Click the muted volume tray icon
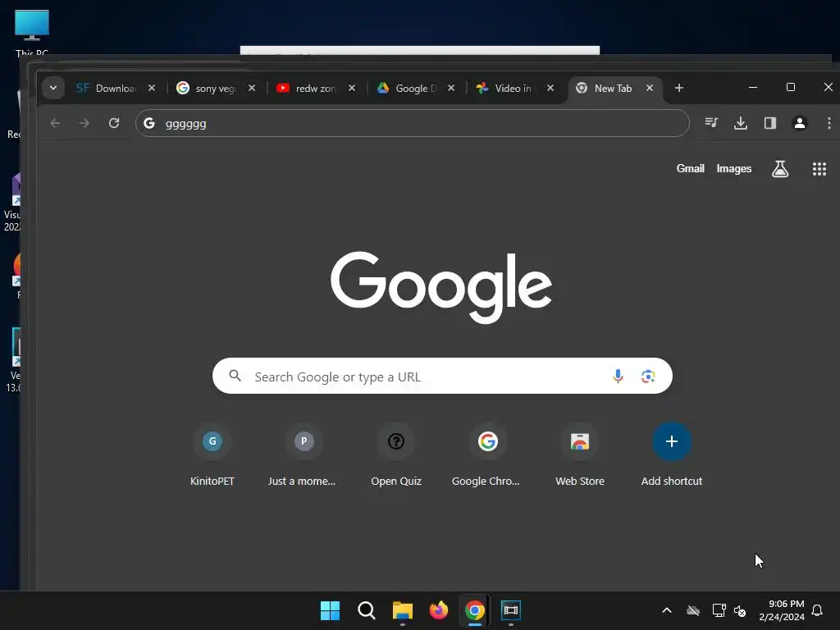This screenshot has height=630, width=840. (740, 610)
